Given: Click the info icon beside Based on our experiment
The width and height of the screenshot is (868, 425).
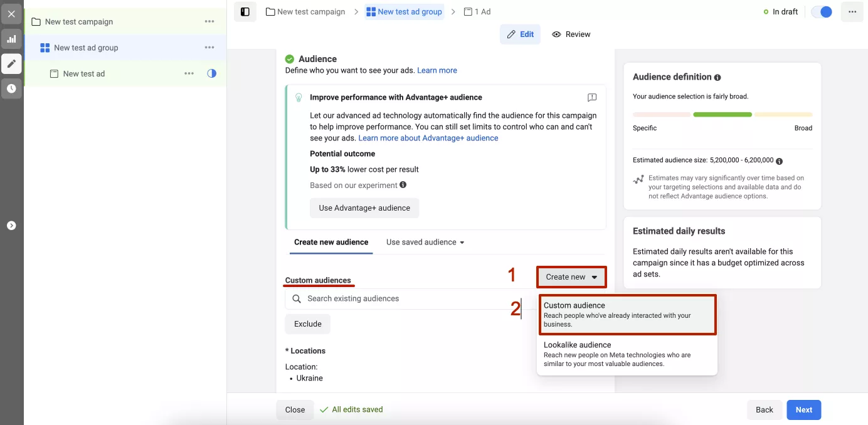Looking at the screenshot, I should 403,185.
